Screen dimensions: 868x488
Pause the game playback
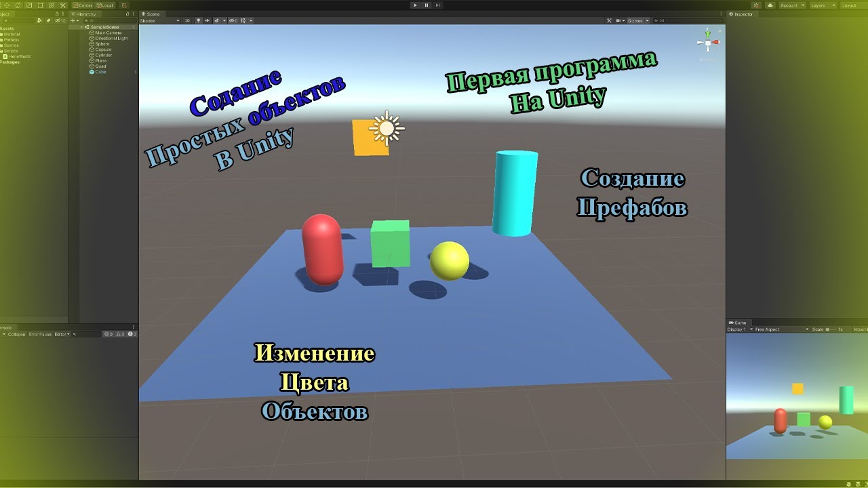pyautogui.click(x=427, y=5)
